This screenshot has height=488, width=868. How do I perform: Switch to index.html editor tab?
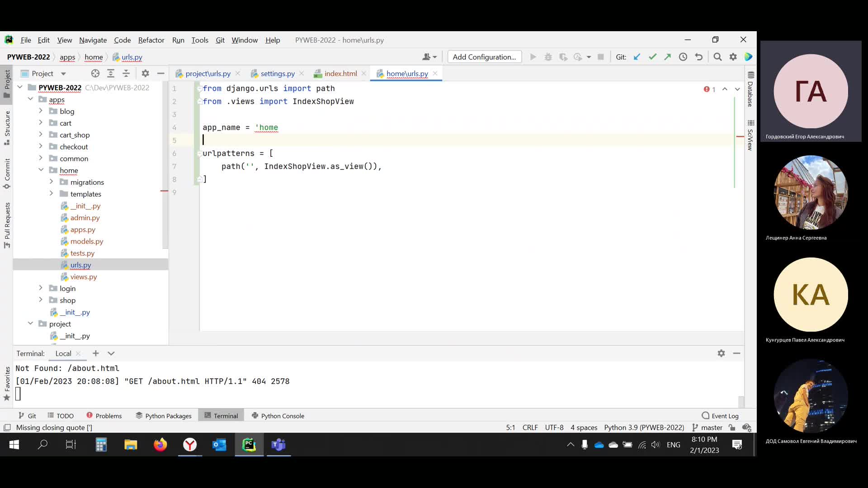tap(340, 73)
